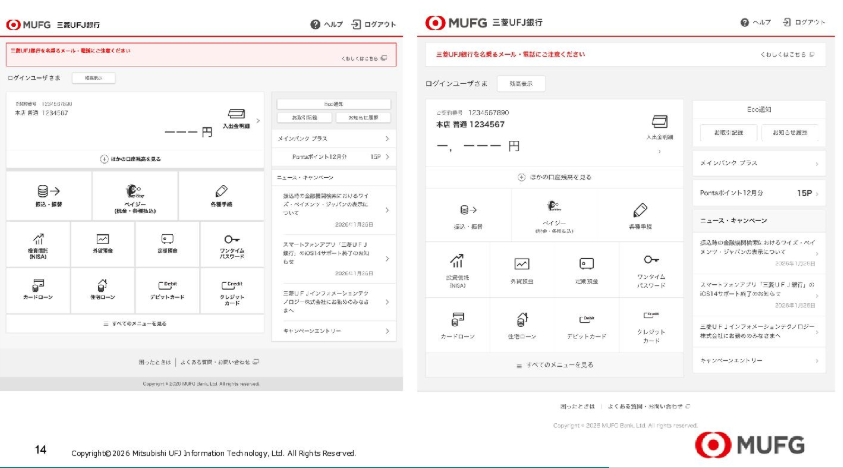Image resolution: width=843 pixels, height=468 pixels.
Task: Open 困ったときは link in left screenshot
Action: coord(154,362)
